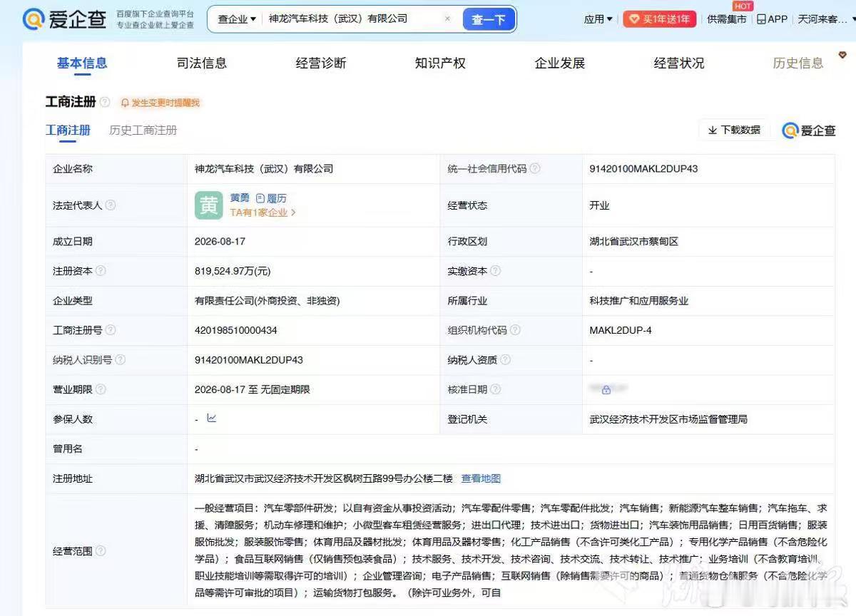Click help icon beside 工商注册号

pos(111,330)
